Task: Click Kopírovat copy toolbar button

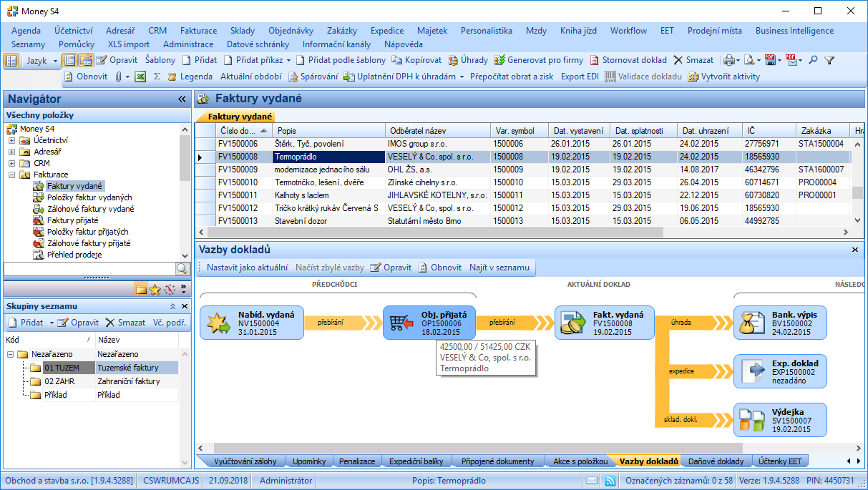Action: 417,61
